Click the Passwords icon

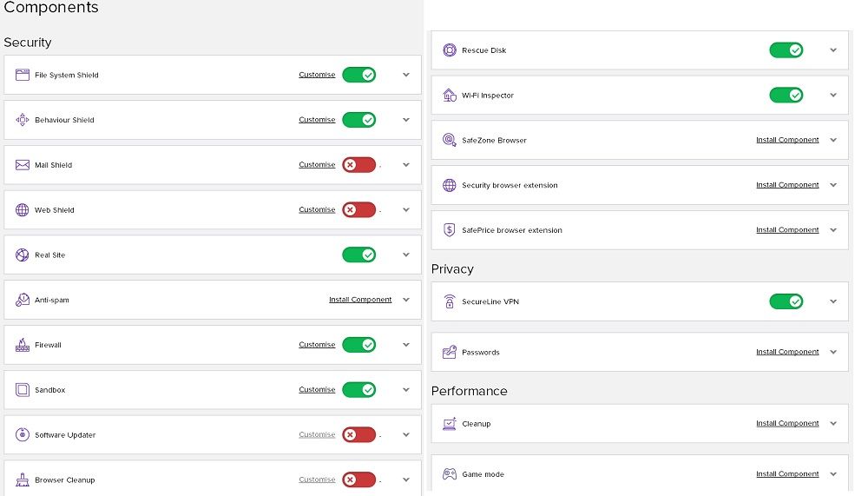pyautogui.click(x=450, y=352)
